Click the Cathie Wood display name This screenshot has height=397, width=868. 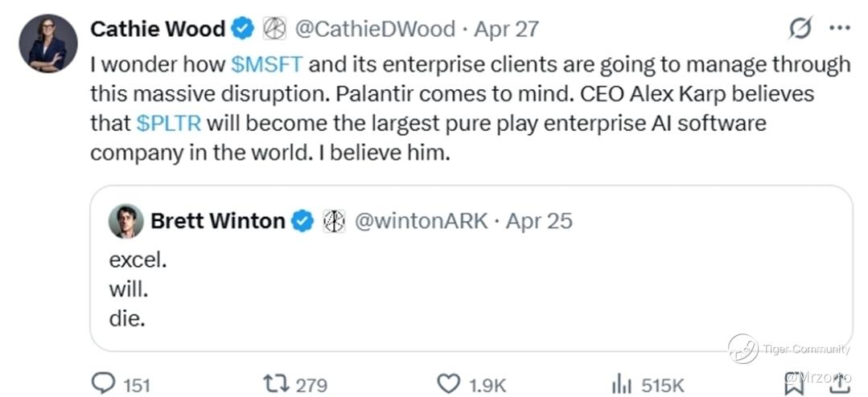point(157,30)
